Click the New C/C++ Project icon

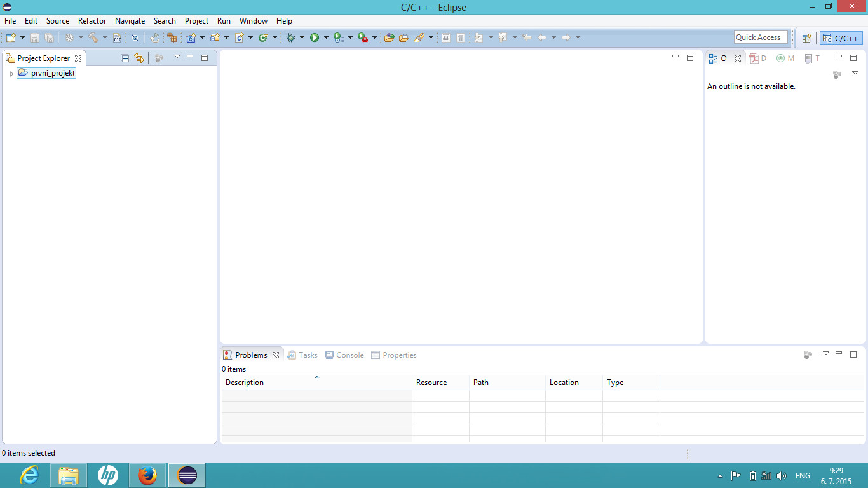click(x=191, y=38)
